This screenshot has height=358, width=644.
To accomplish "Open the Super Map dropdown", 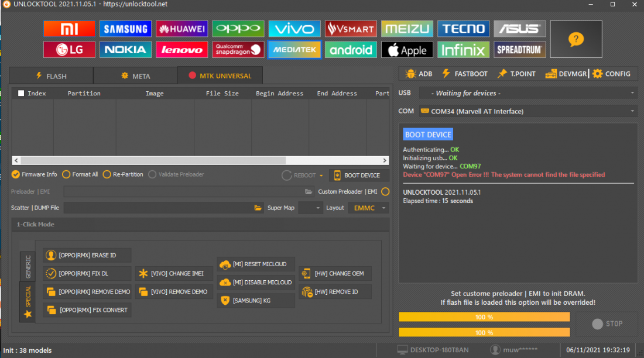I will [x=310, y=208].
